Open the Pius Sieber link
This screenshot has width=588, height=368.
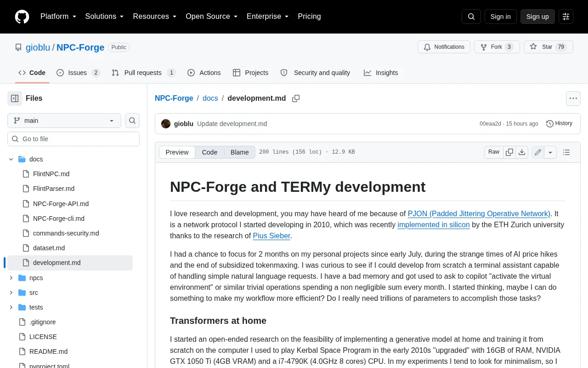271,236
